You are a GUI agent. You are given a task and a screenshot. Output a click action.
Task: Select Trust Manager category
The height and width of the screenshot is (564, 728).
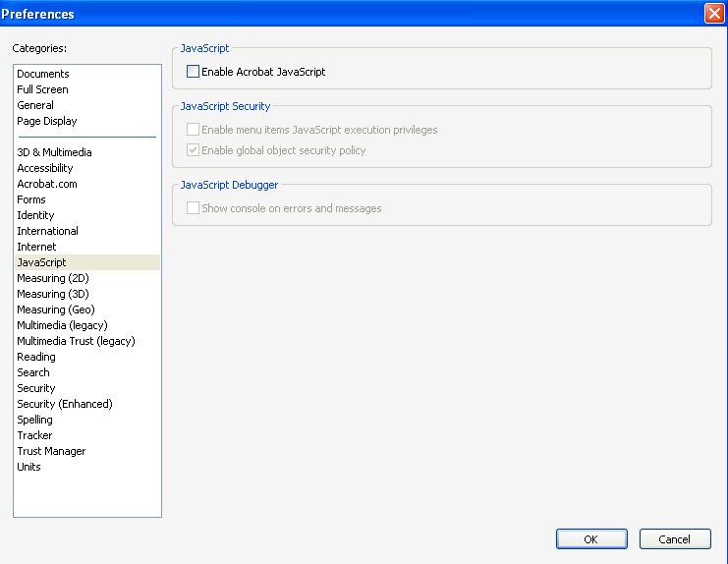[x=51, y=451]
